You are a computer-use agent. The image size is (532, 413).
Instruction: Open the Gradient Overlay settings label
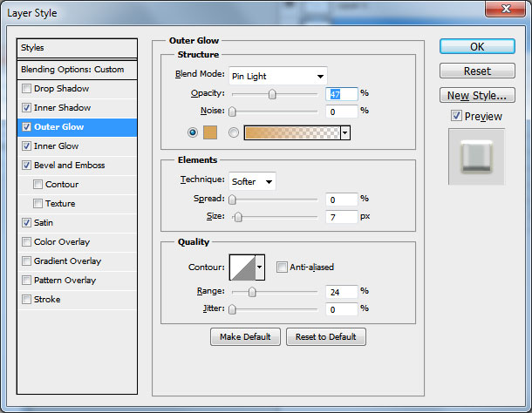[67, 261]
